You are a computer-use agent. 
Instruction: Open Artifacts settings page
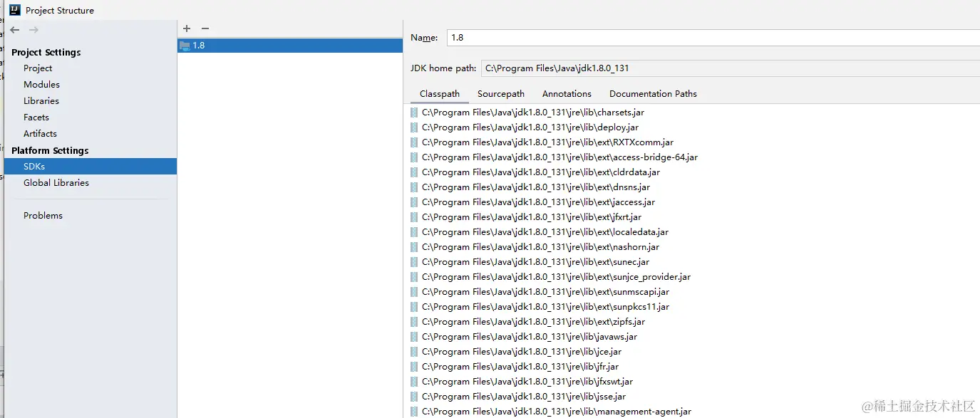click(40, 134)
